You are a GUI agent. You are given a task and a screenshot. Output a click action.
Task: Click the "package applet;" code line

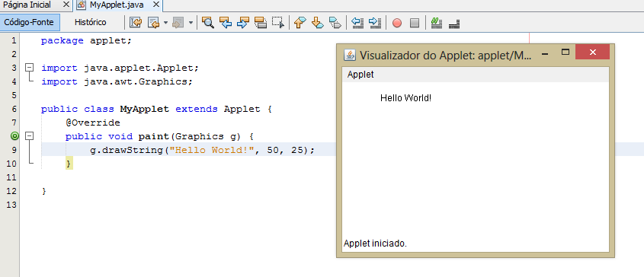click(x=86, y=40)
